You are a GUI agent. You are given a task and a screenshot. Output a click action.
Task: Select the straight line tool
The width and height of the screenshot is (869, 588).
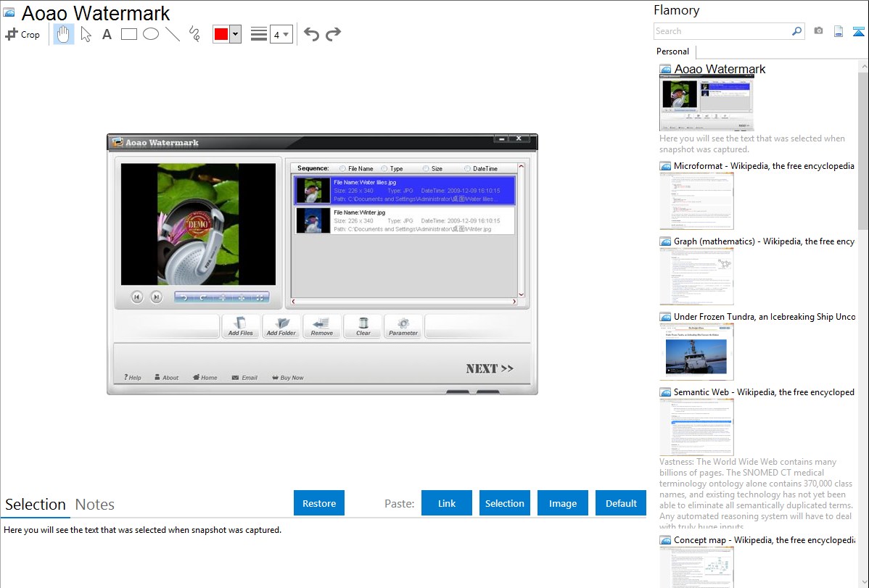tap(172, 34)
